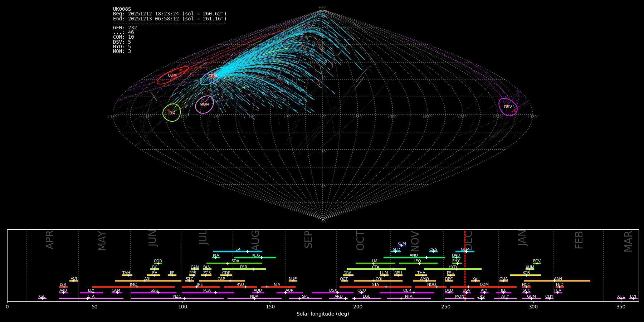Click the QUA shower bar on the timeline
This screenshot has height=322, width=644.
[503, 281]
